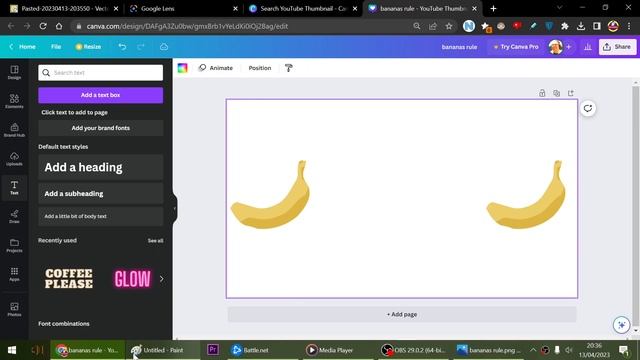The width and height of the screenshot is (640, 360).
Task: Select the Text panel icon
Action: click(x=14, y=187)
